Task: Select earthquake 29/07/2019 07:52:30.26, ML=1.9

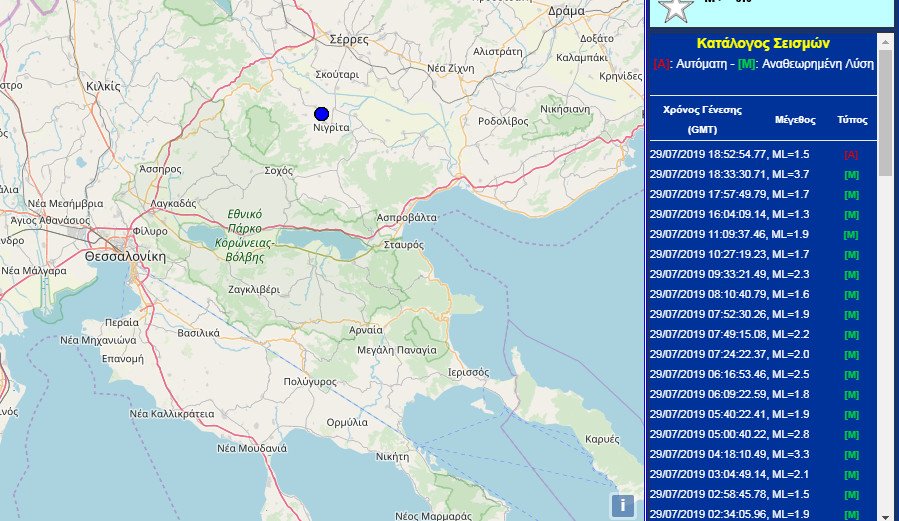Action: 729,314
